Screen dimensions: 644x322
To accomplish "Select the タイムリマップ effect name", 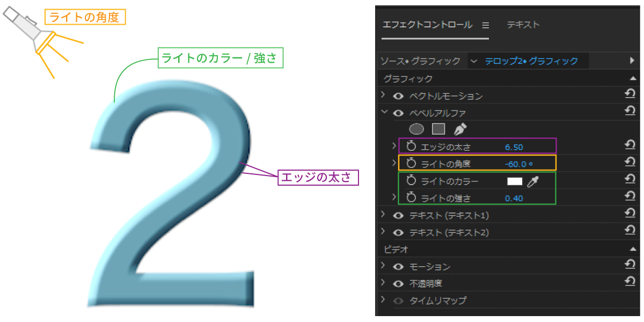I will 438,301.
